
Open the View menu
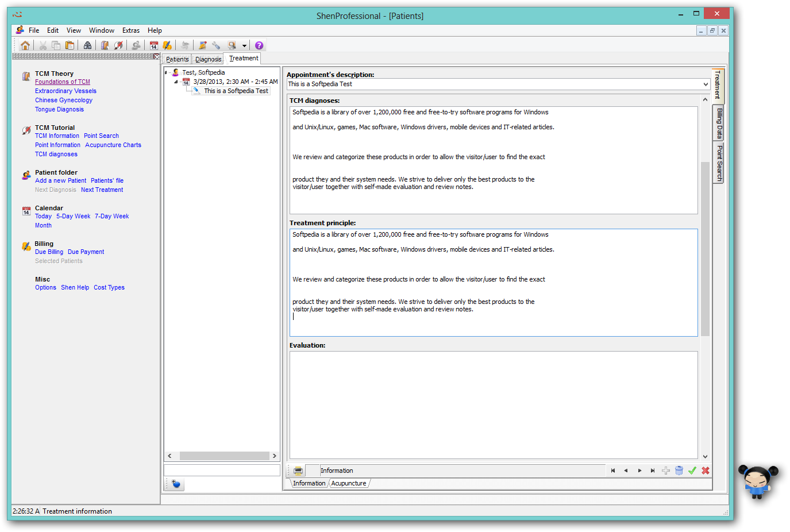click(x=74, y=30)
